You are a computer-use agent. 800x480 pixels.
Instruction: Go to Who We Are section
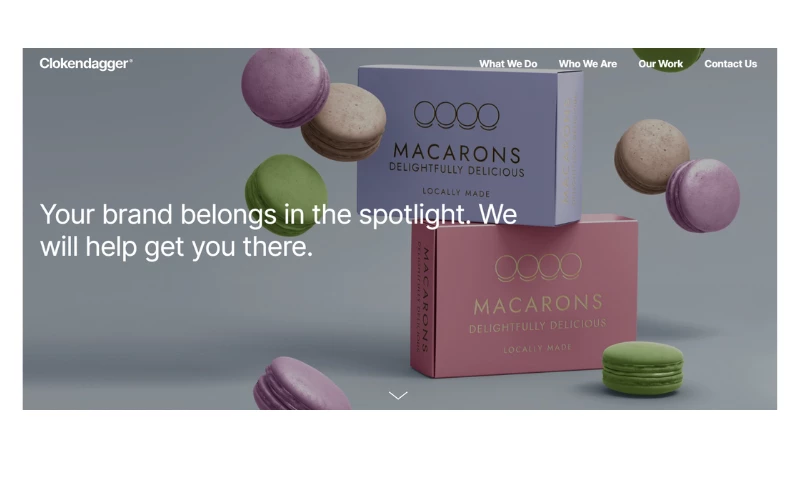[x=587, y=64]
